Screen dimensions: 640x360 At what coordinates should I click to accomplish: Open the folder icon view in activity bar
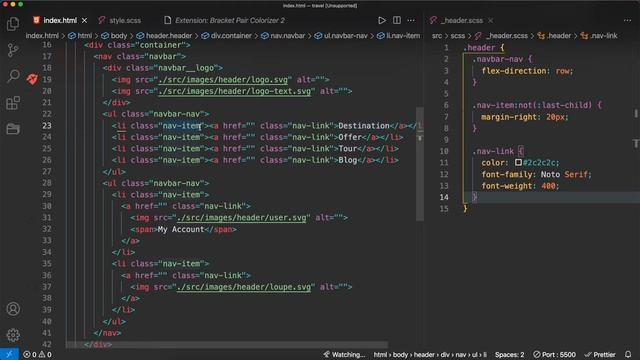(x=13, y=129)
